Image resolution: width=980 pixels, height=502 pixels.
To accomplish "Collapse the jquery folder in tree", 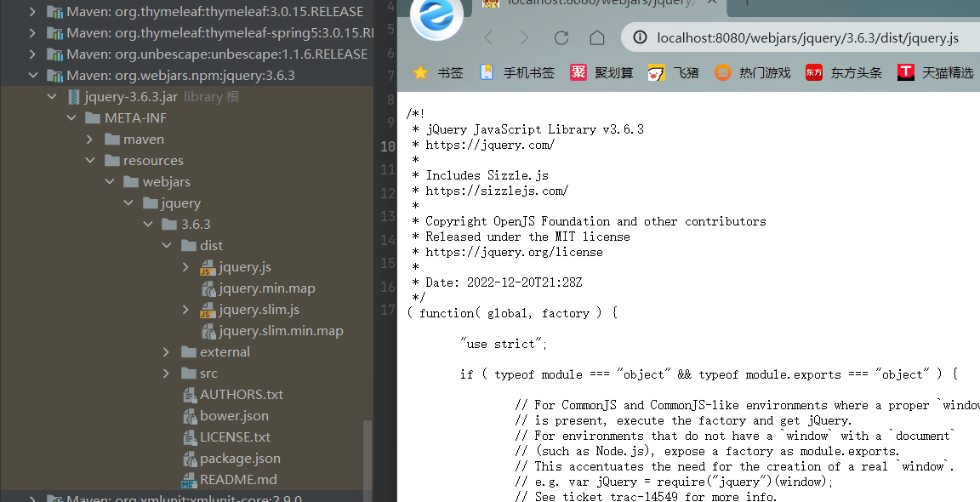I will tap(128, 203).
